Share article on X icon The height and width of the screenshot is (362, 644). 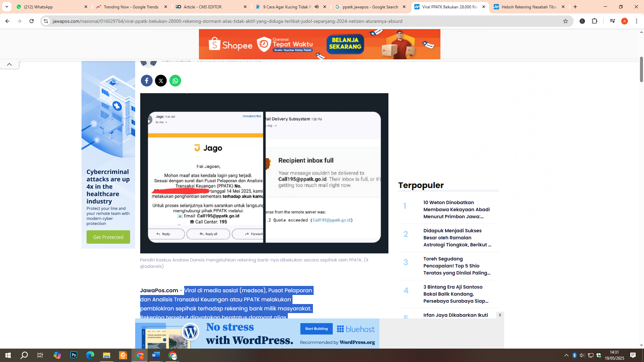161,81
